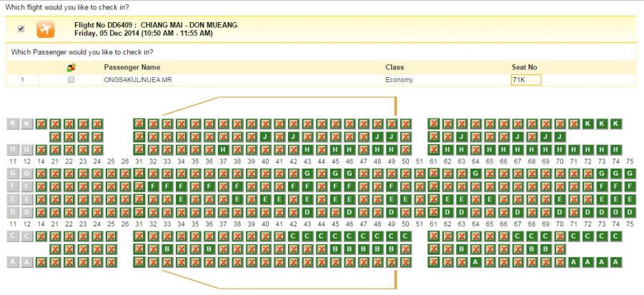Select available seat 64G
644x295 pixels.
(475, 174)
